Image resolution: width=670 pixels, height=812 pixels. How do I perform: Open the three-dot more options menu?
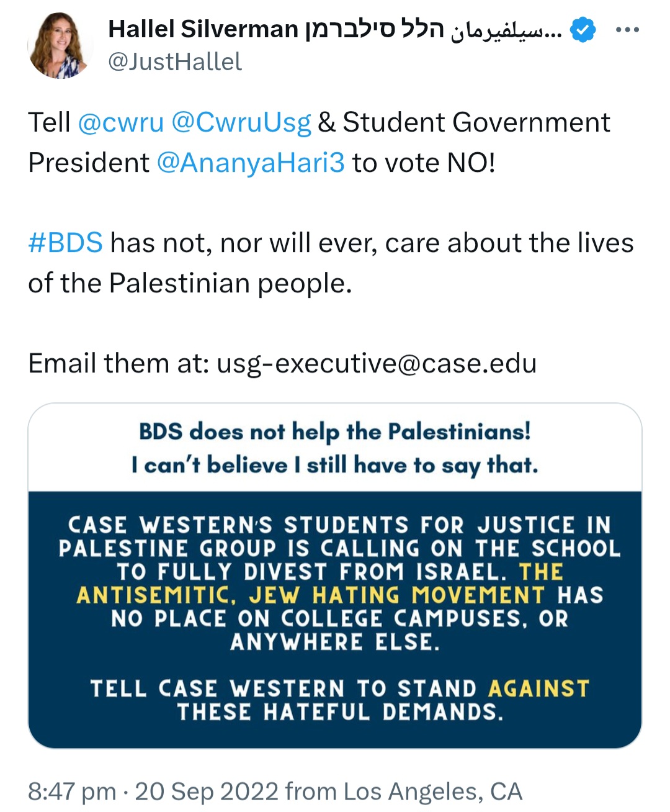point(627,30)
